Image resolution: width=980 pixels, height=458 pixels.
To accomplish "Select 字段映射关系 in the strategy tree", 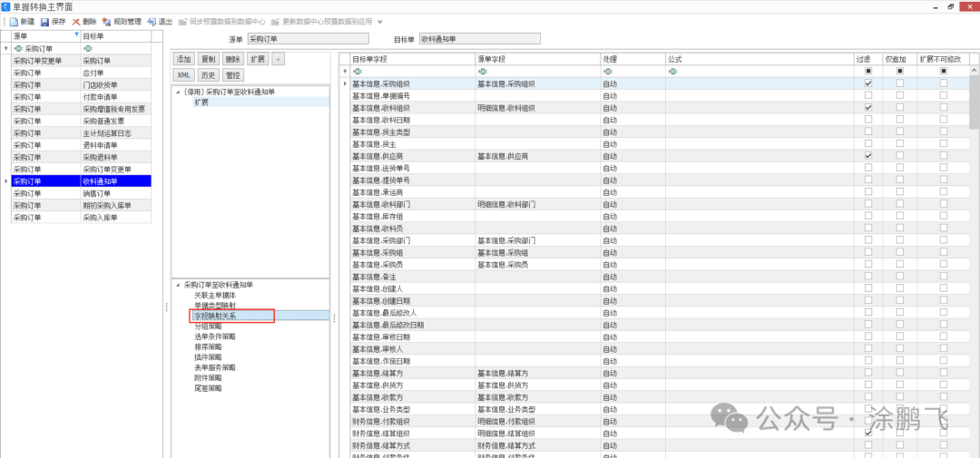I will pyautogui.click(x=216, y=316).
